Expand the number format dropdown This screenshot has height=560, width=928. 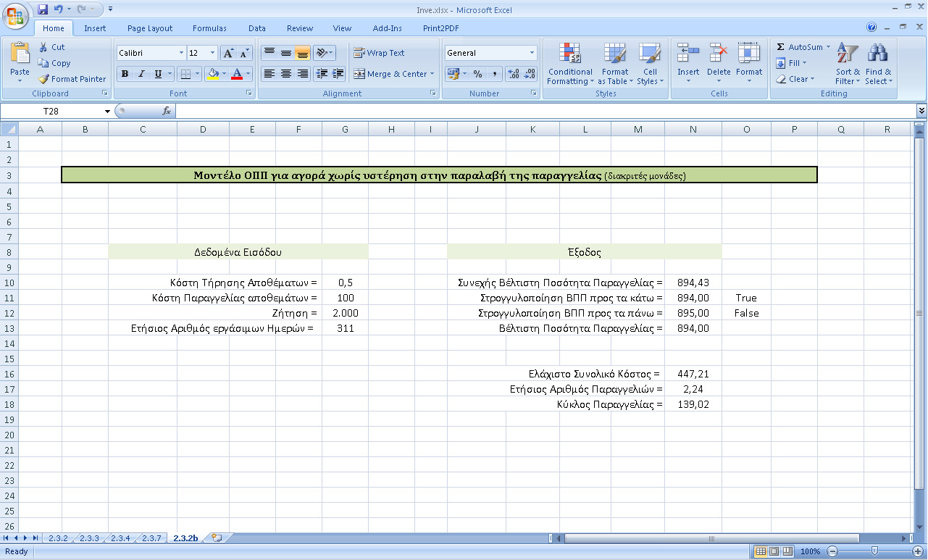click(x=532, y=53)
